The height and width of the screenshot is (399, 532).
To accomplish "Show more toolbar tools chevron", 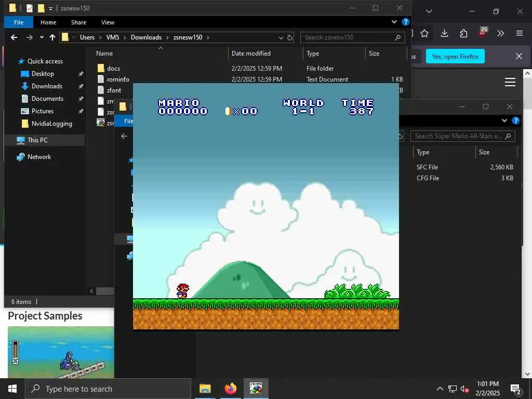I will [500, 33].
